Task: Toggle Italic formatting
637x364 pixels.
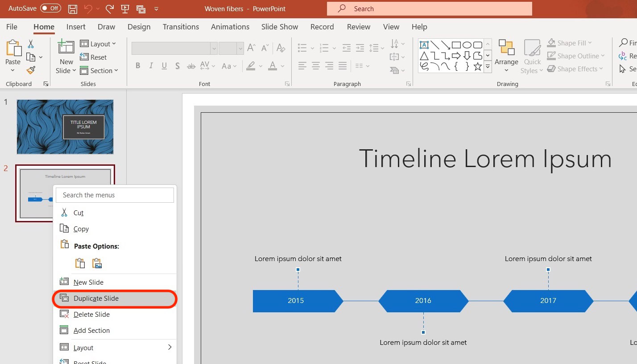Action: pyautogui.click(x=151, y=65)
